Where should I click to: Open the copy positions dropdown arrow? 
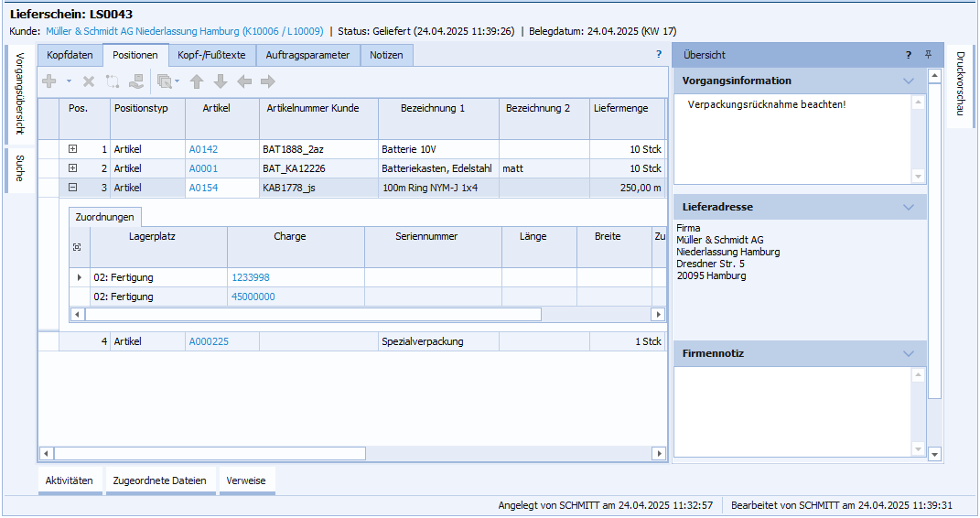coord(177,81)
